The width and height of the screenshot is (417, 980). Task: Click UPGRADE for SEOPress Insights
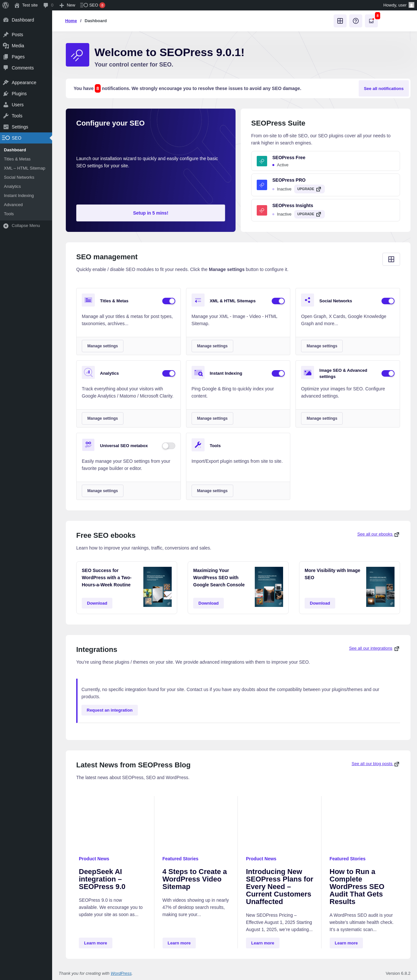pyautogui.click(x=309, y=214)
